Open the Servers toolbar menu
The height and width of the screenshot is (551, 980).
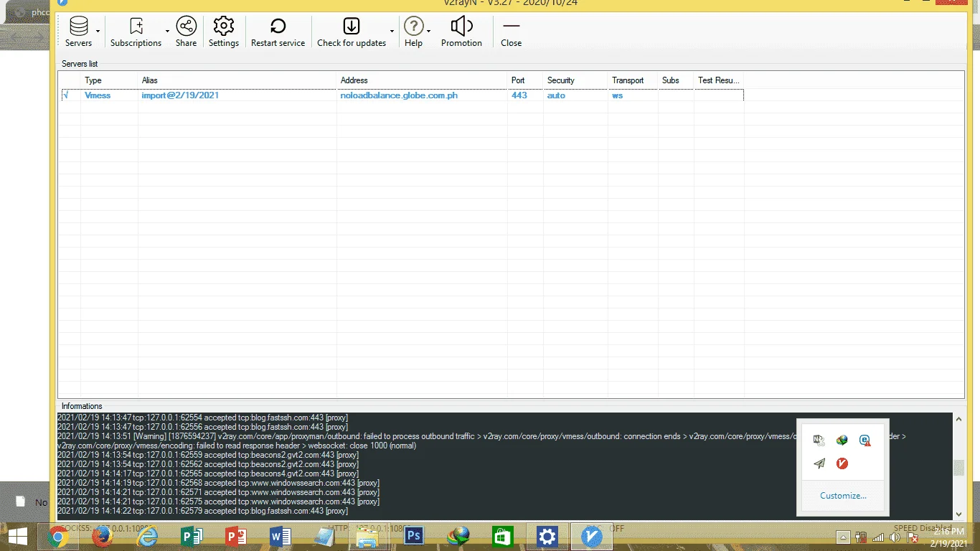pyautogui.click(x=78, y=33)
